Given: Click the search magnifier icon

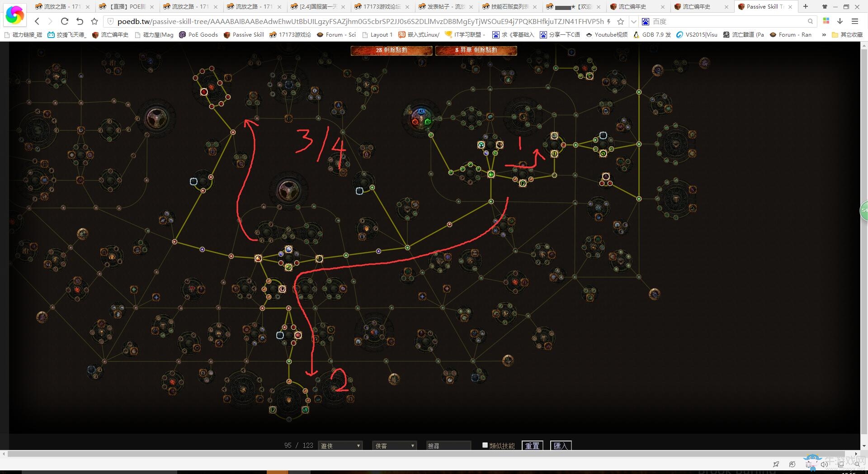Looking at the screenshot, I should tap(810, 21).
